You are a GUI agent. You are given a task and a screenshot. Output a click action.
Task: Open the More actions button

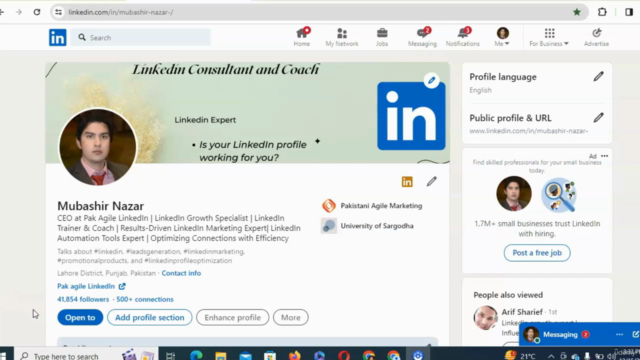(291, 317)
